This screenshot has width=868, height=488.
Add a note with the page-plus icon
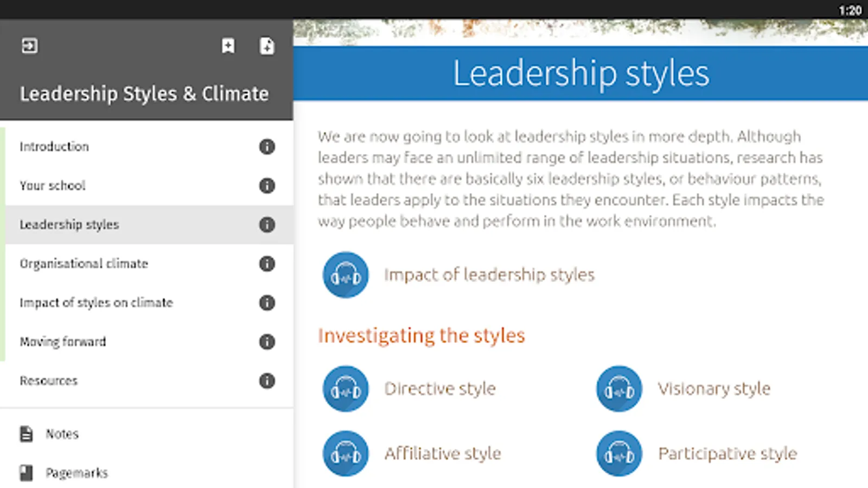click(266, 46)
